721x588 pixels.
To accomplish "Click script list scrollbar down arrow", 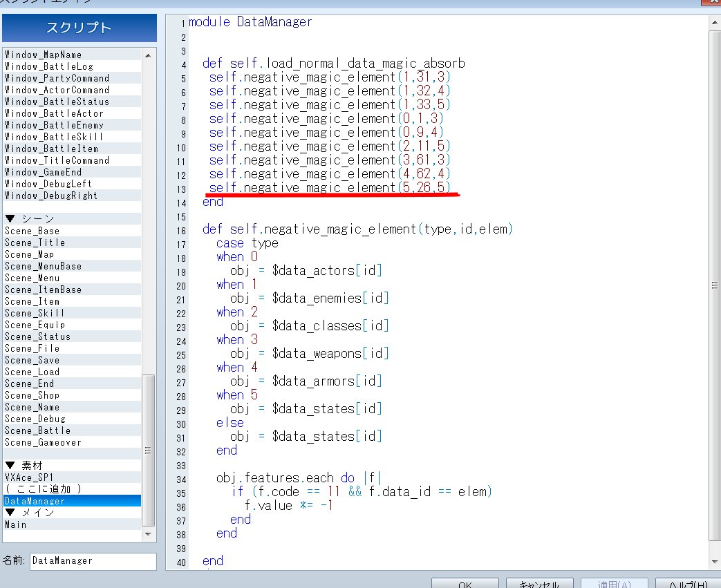I will tap(148, 534).
